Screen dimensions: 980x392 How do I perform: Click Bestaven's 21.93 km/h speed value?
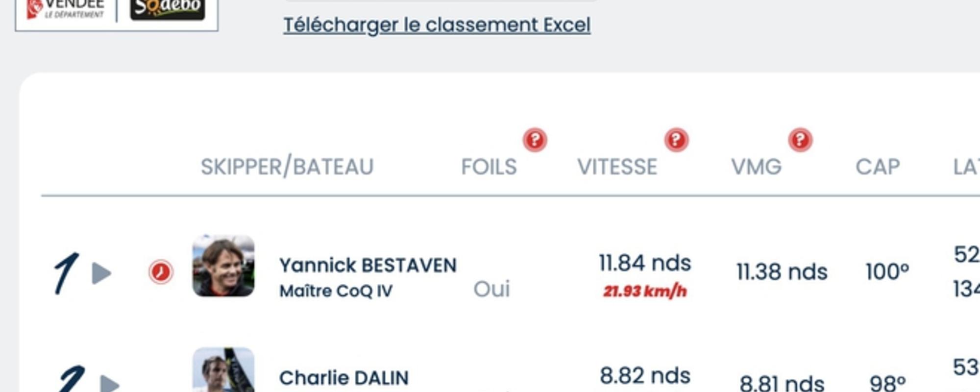[645, 292]
